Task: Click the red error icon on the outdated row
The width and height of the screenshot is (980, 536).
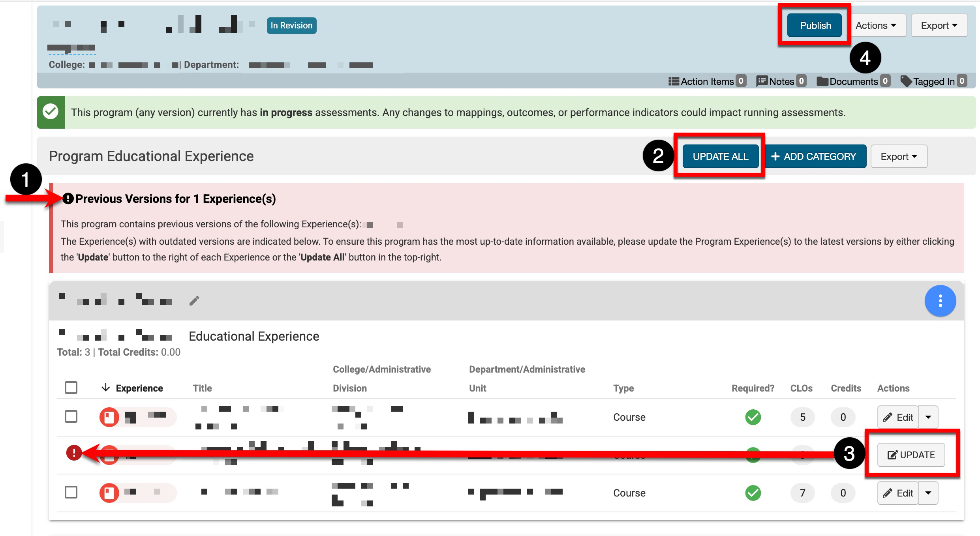Action: 74,453
